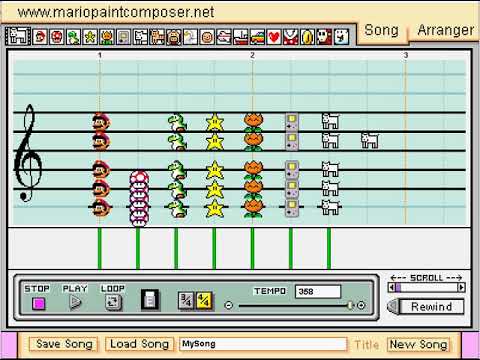
Task: Select the Game Boy instrument icon
Action: tap(124, 37)
